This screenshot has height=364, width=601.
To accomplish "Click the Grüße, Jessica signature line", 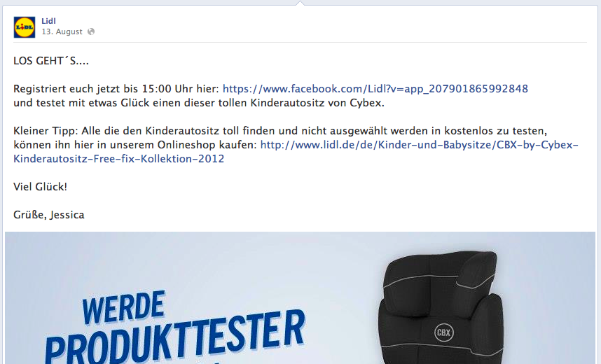I will pyautogui.click(x=49, y=215).
